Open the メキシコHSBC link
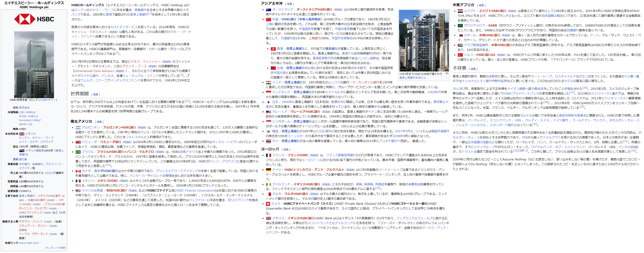 108,181
